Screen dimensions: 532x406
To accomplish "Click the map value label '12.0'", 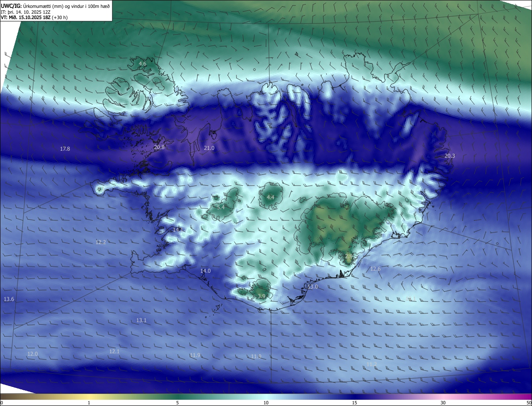I will tap(32, 354).
